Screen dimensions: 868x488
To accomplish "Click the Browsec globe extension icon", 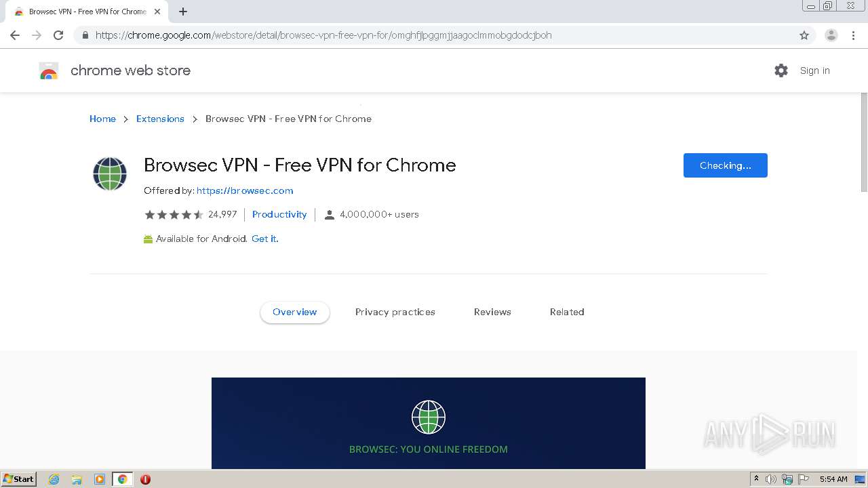I will [x=110, y=174].
